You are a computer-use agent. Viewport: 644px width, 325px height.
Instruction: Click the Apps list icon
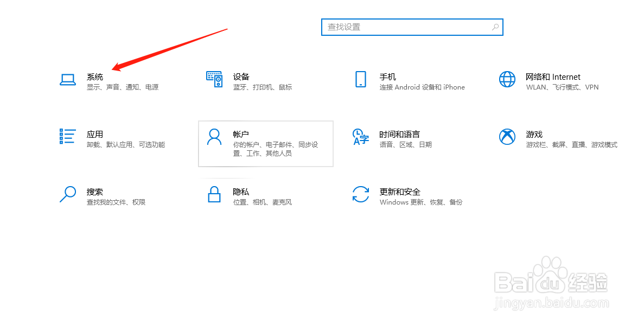(68, 136)
